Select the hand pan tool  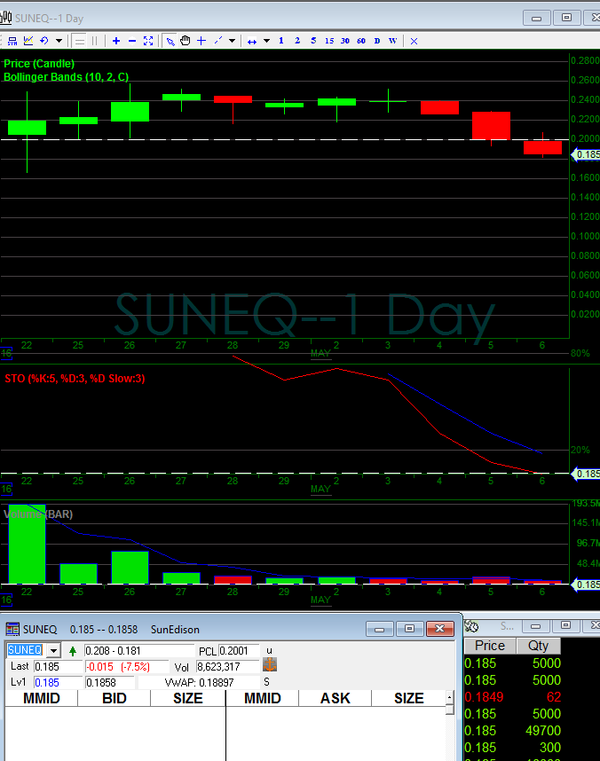(x=186, y=41)
